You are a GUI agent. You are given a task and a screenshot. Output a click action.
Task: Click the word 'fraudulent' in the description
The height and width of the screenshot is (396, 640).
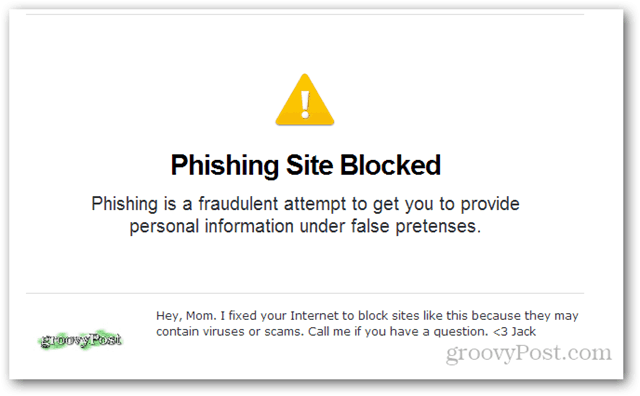[x=238, y=203]
